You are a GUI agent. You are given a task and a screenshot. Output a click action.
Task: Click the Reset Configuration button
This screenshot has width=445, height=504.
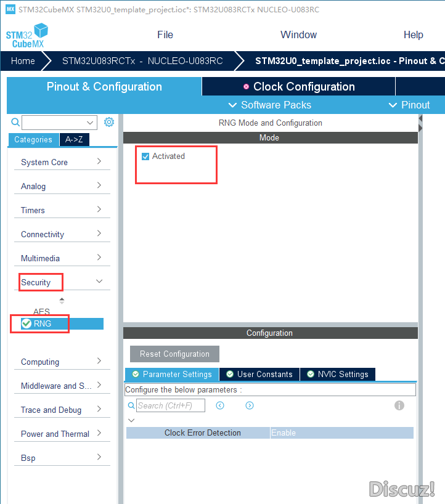pos(174,354)
